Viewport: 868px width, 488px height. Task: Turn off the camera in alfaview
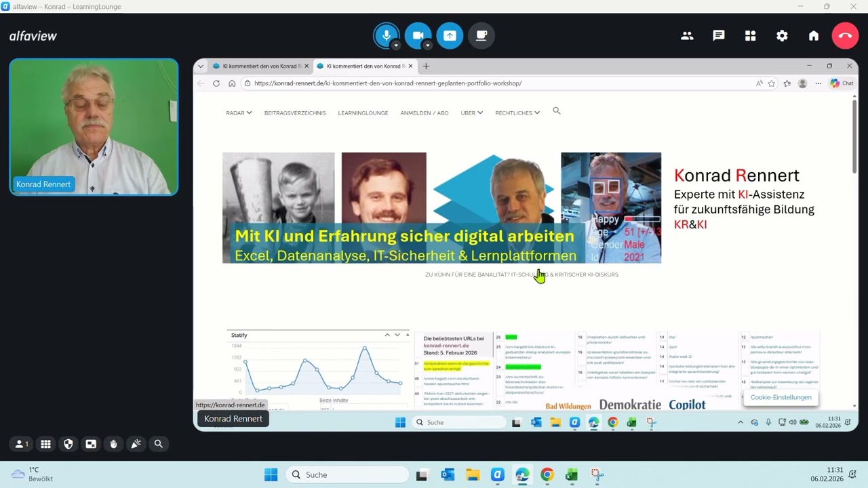[x=418, y=35]
